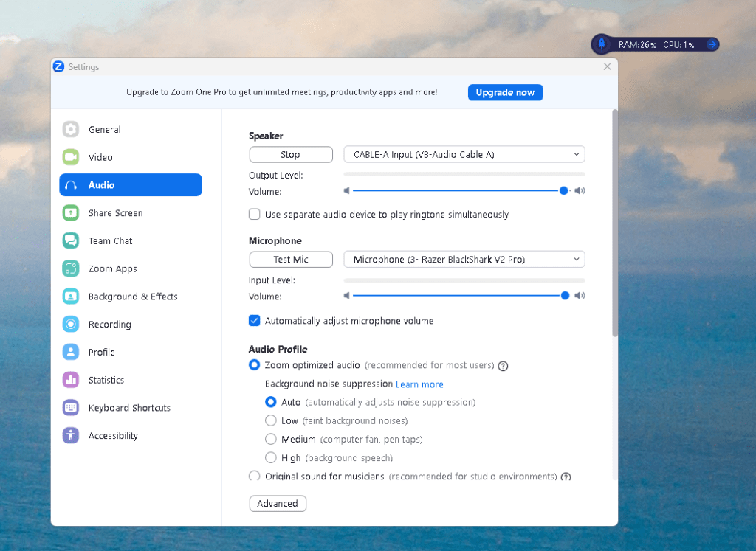Click the microphone volume low icon

pyautogui.click(x=346, y=296)
